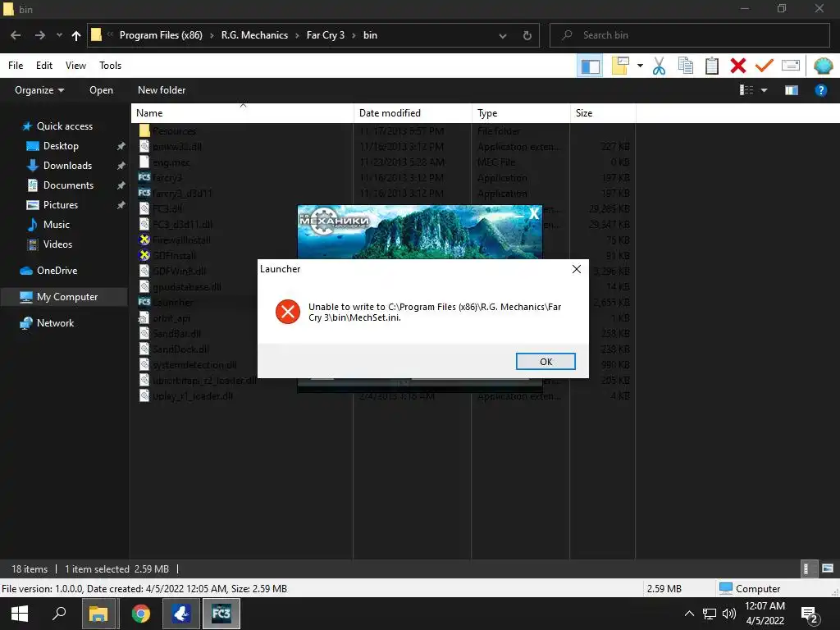The width and height of the screenshot is (840, 630).
Task: Open taskbar Search magnifier
Action: [x=59, y=614]
